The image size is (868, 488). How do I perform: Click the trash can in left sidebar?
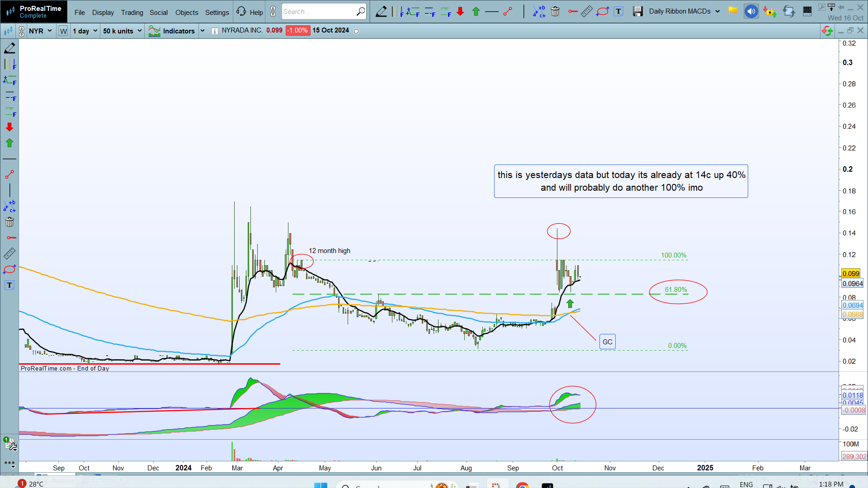coord(9,222)
